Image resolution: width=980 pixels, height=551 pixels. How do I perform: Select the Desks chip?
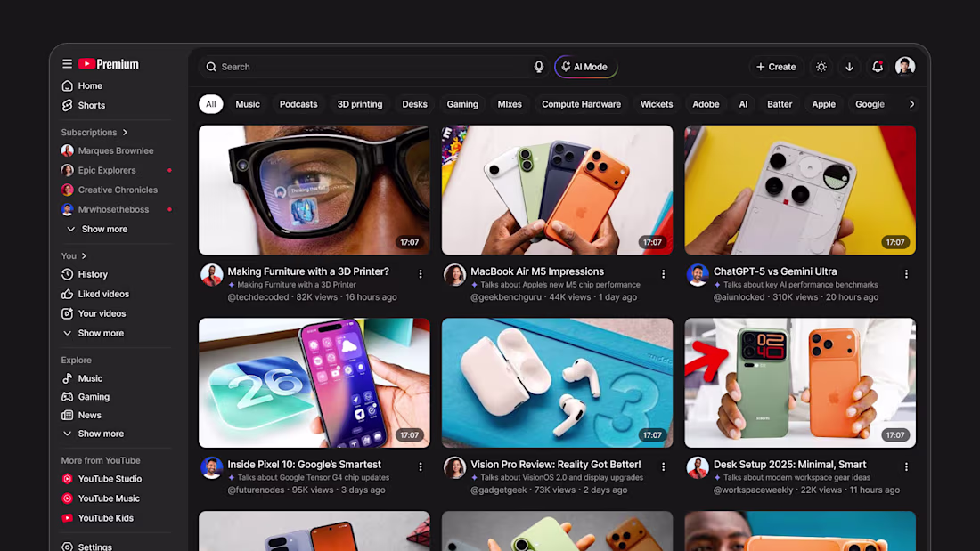coord(414,104)
